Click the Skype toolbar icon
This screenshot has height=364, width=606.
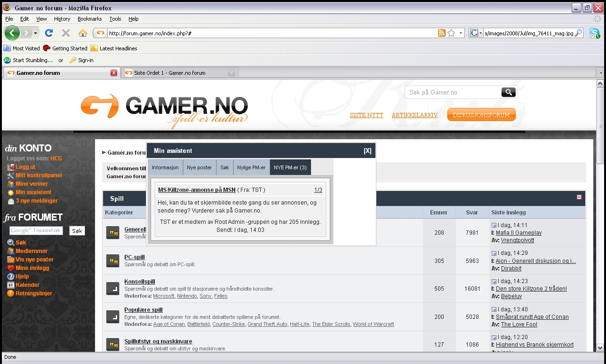pos(595,33)
